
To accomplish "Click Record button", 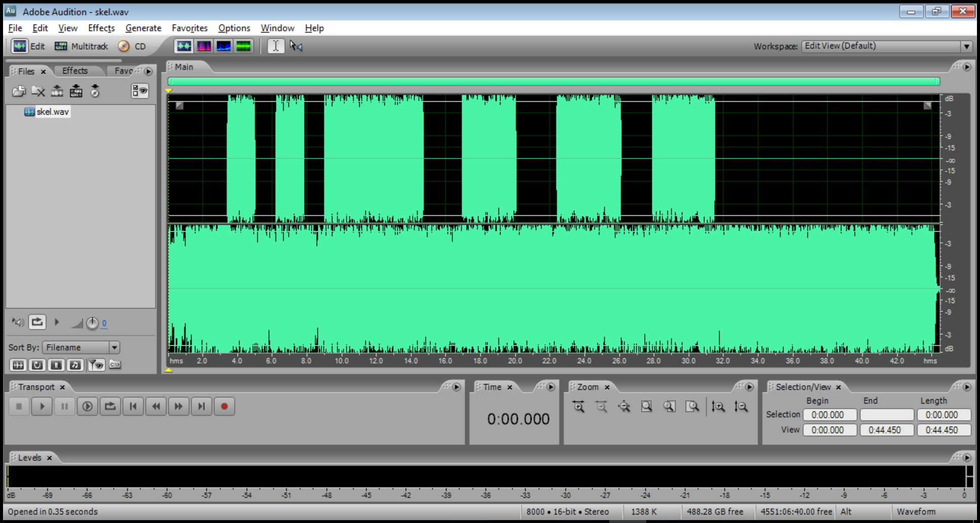I will [x=224, y=406].
